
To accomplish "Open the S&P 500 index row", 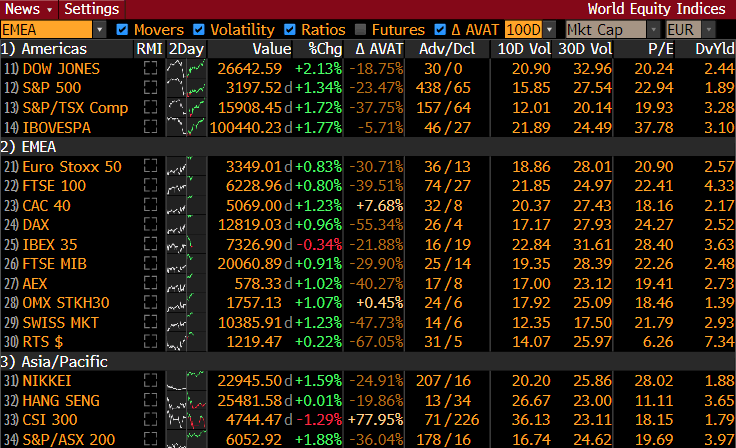I will tap(52, 88).
